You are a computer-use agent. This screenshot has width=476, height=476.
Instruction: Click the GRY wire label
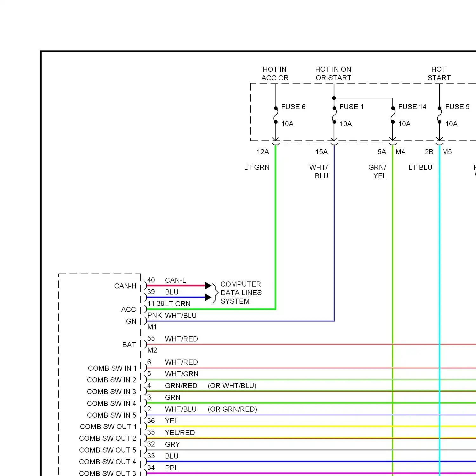(173, 444)
